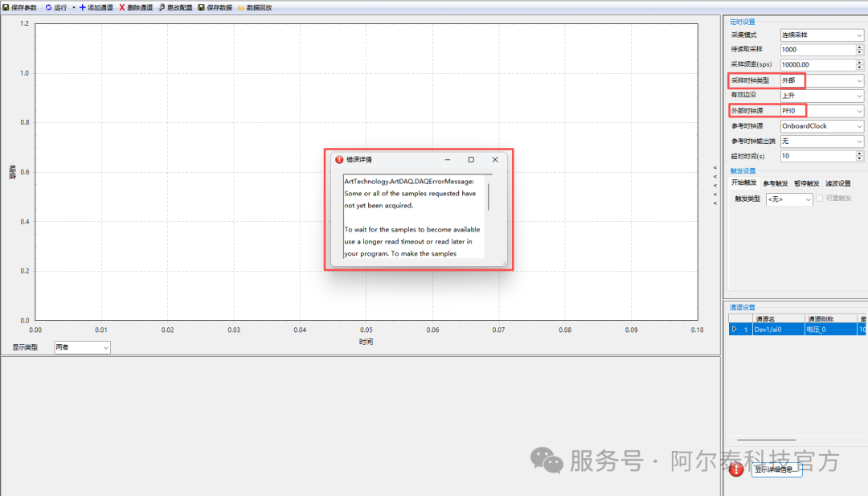Click the 删除通道 red X icon
Viewport: 868px width, 496px height.
pos(122,7)
